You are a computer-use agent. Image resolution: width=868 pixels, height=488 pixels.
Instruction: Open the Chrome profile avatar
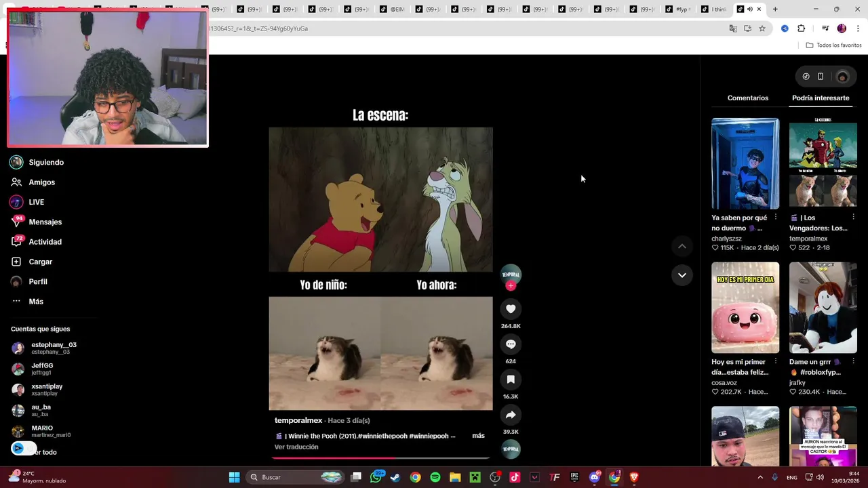click(842, 28)
